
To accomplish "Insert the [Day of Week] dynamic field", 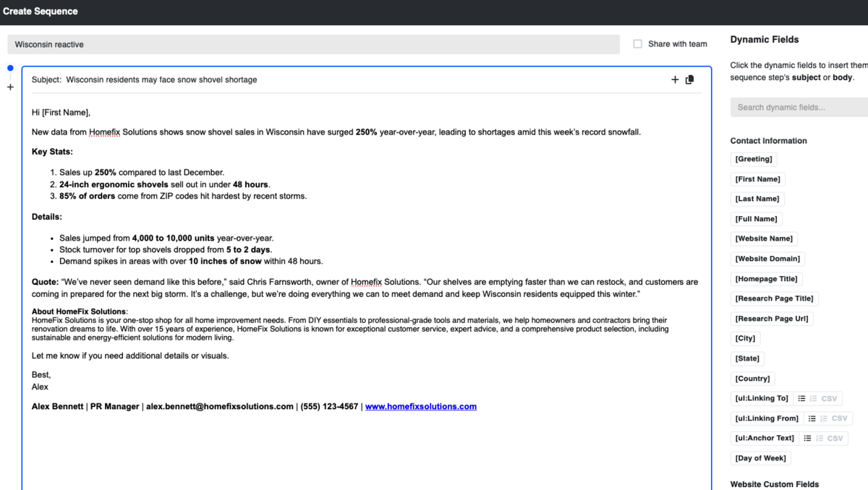I will [760, 457].
